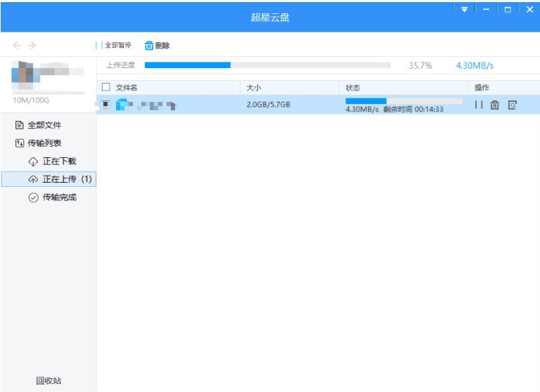Click the upload cloud icon

33,179
